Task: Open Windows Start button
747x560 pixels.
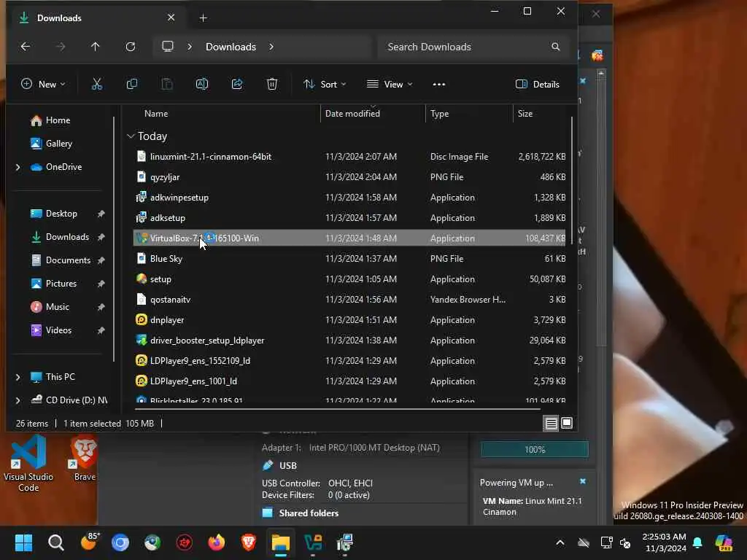Action: point(23,542)
